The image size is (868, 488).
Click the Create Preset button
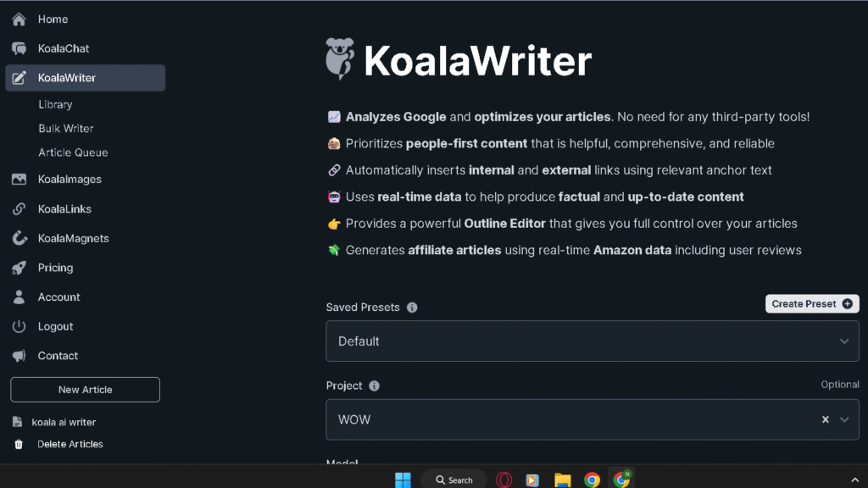coord(811,303)
